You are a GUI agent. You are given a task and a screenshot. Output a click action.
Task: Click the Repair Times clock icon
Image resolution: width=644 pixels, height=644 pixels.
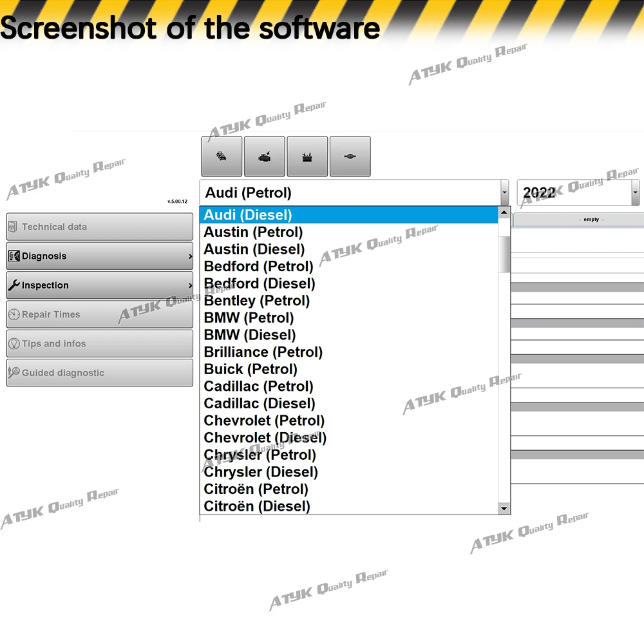click(14, 314)
